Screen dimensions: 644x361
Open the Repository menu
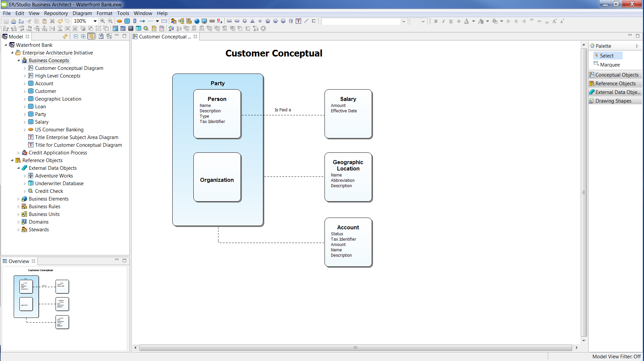[x=56, y=13]
